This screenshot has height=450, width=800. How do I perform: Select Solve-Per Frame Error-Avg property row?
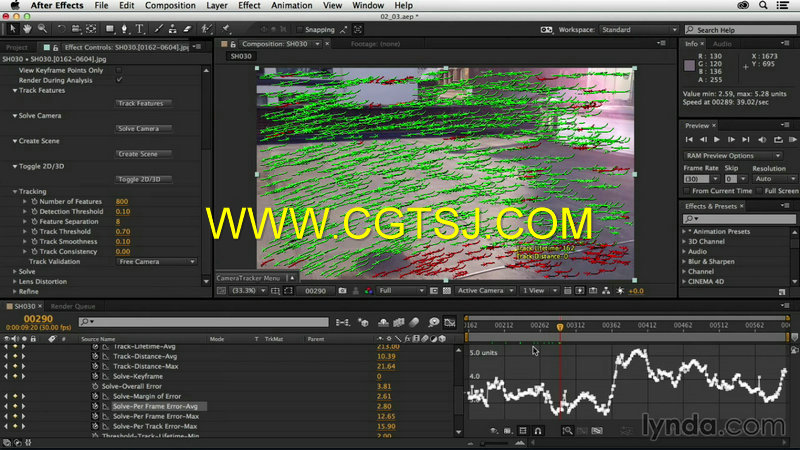tap(156, 406)
